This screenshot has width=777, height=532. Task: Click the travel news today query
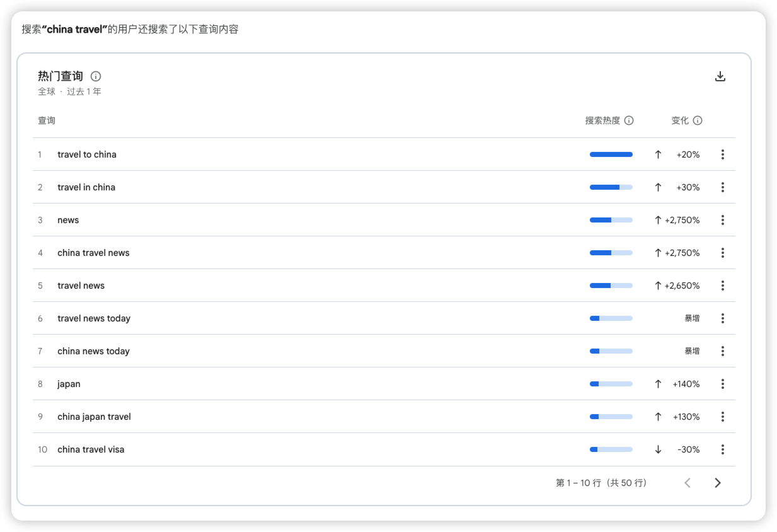coord(94,318)
